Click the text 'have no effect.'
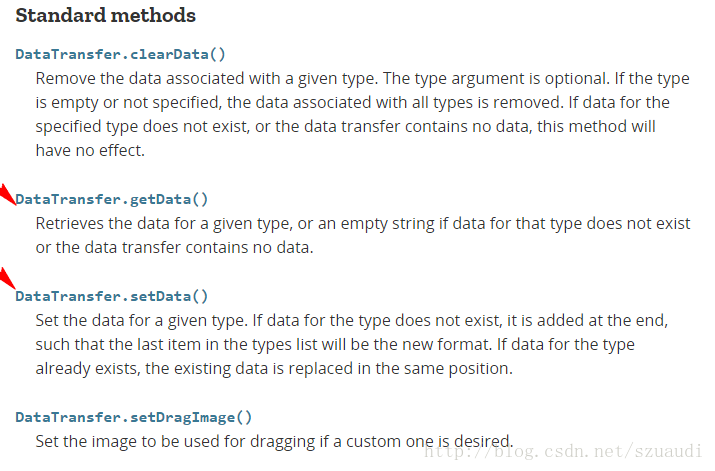Screen dimensions: 715x471 90,150
